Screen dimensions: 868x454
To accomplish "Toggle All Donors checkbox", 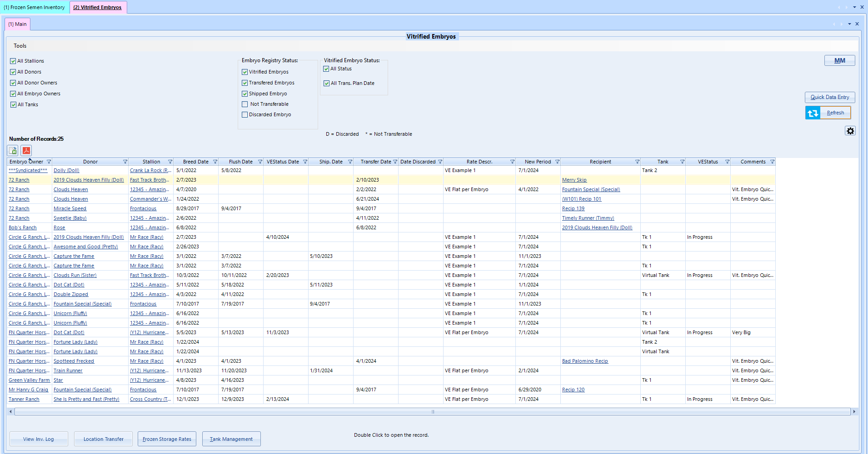I will [x=13, y=72].
